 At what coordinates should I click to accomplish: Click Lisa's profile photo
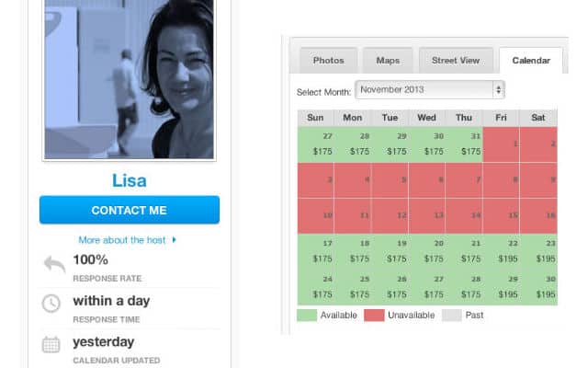130,79
